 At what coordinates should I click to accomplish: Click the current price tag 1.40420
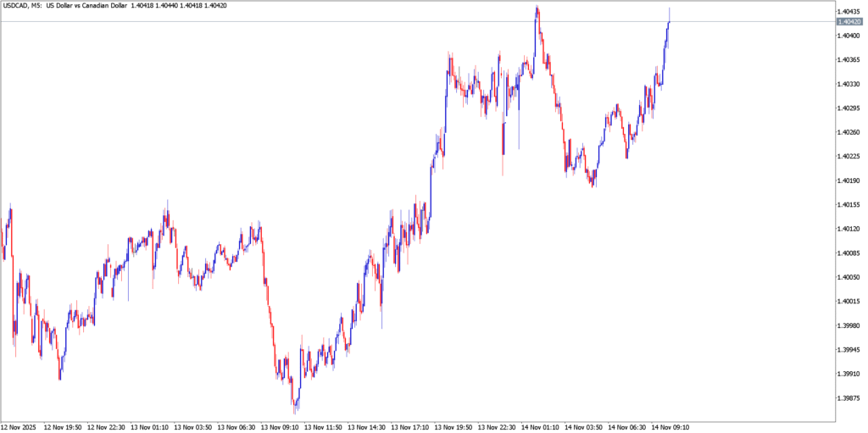849,21
